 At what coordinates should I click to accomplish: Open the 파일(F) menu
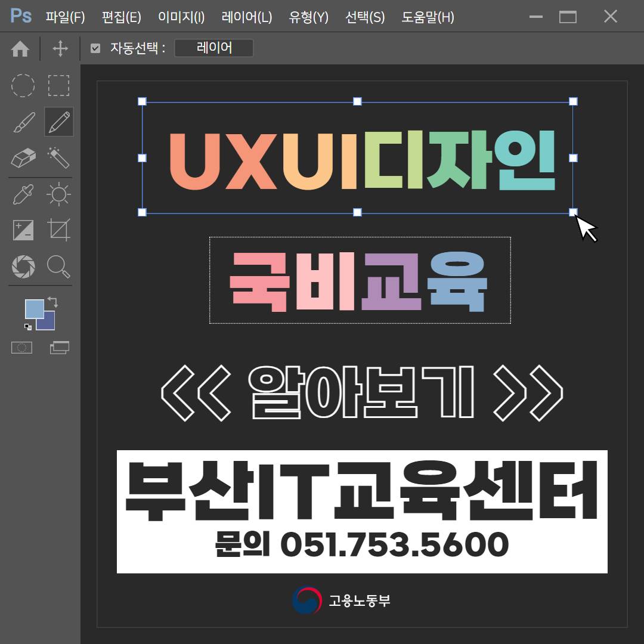[64, 17]
